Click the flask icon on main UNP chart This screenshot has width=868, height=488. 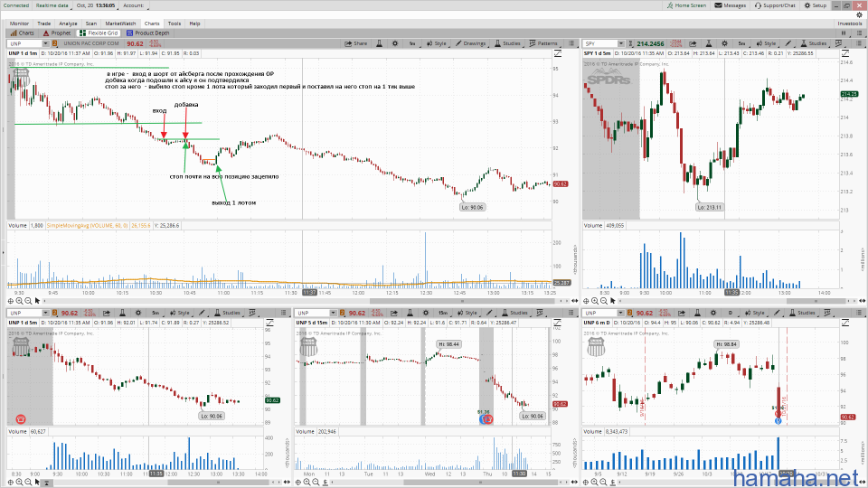coord(379,43)
